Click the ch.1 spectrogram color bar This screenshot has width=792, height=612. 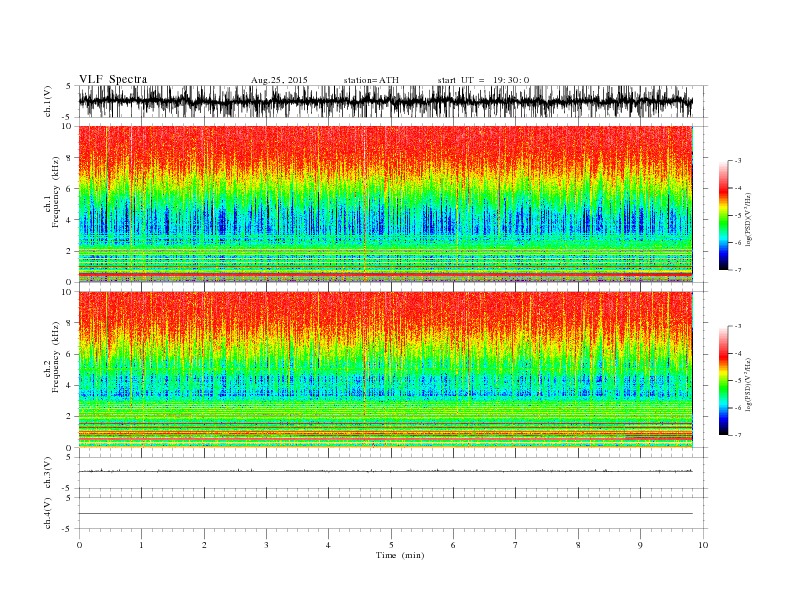(724, 215)
